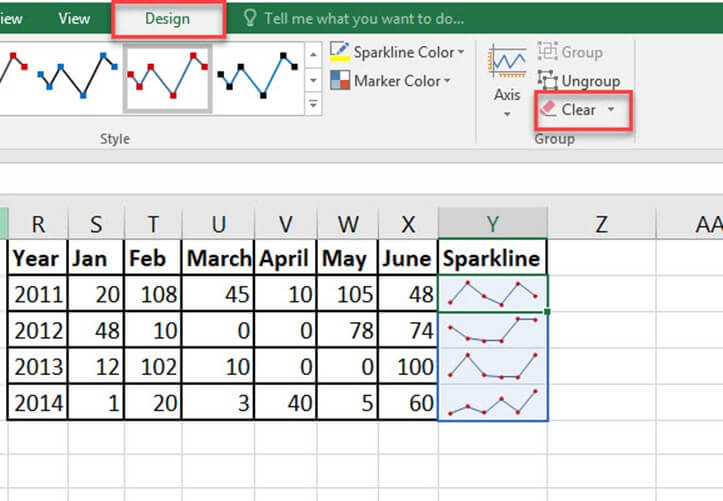The height and width of the screenshot is (501, 723).
Task: Click the Axis chart icon
Action: pyautogui.click(x=507, y=62)
